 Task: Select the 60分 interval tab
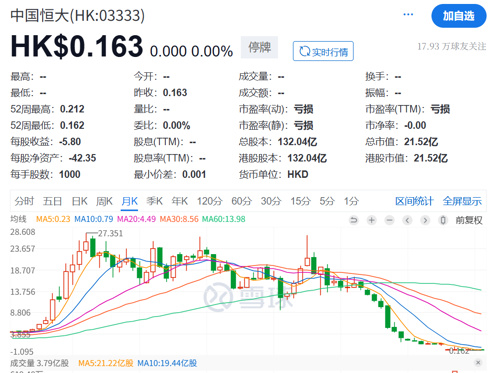[242, 201]
